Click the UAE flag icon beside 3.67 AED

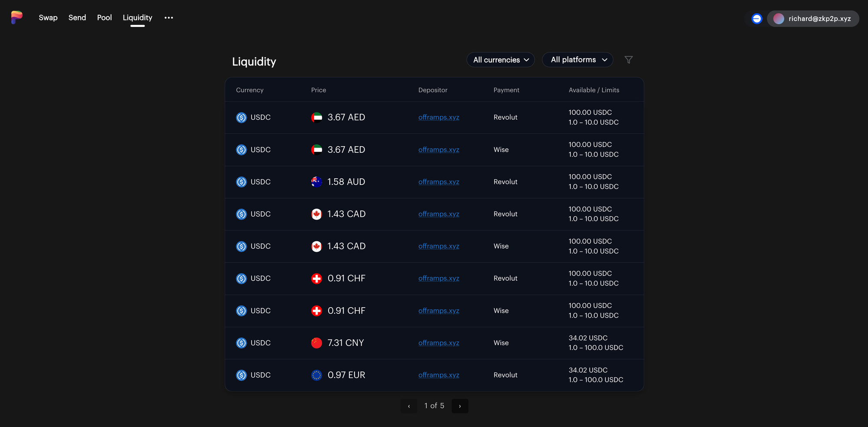tap(317, 117)
